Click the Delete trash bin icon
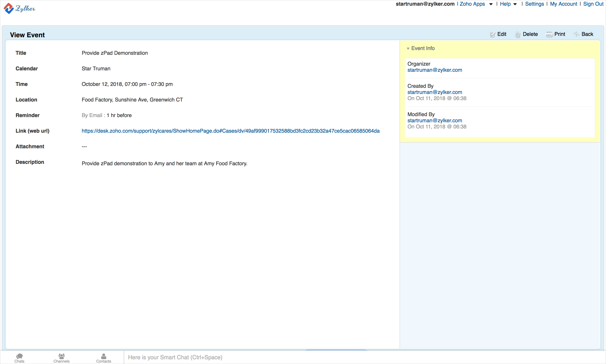The image size is (606, 364). (518, 35)
